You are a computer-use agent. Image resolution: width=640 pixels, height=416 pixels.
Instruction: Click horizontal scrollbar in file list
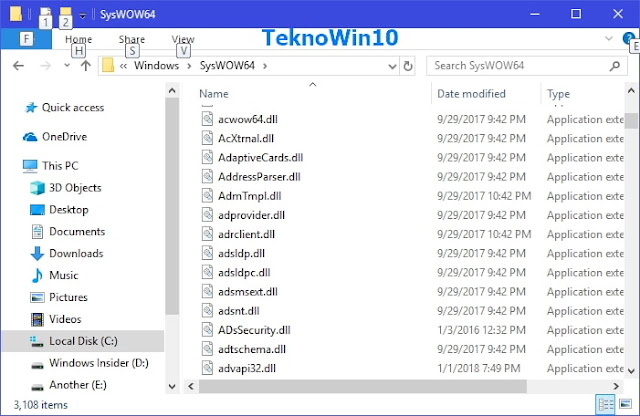(x=362, y=386)
